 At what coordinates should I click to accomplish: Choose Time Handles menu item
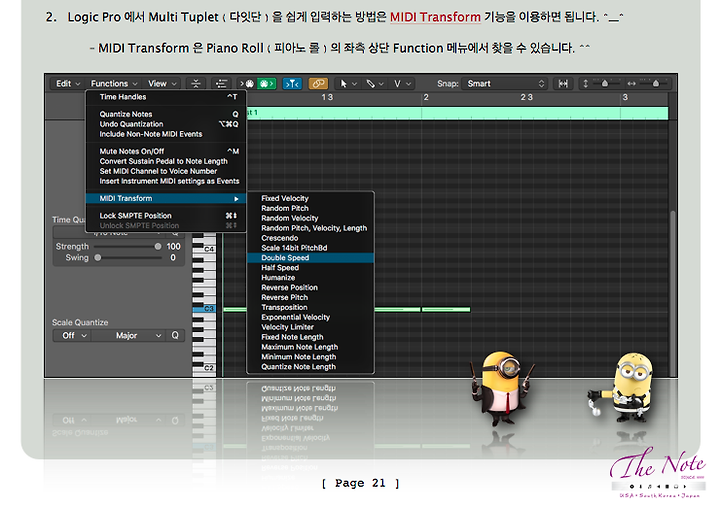[x=166, y=97]
